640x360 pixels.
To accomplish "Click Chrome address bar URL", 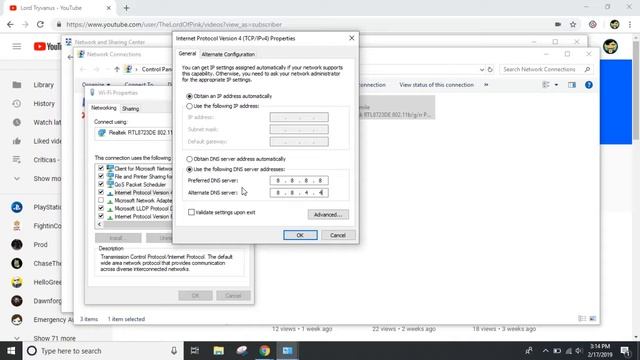I will tap(174, 24).
